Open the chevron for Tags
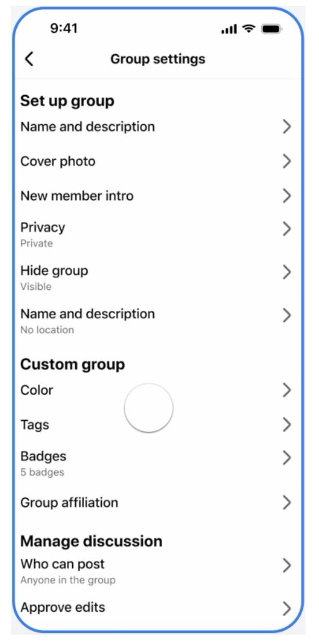 point(286,425)
